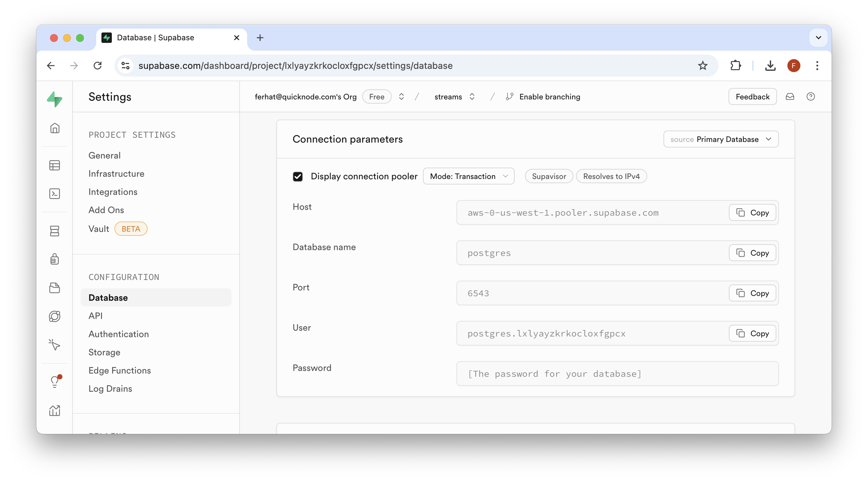Open API configuration
The width and height of the screenshot is (868, 482).
pos(95,316)
